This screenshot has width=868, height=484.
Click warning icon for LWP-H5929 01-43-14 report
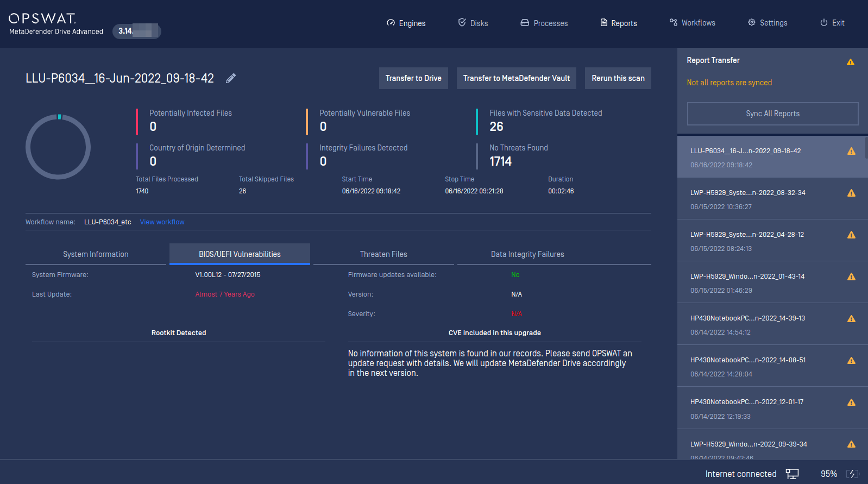click(x=851, y=276)
